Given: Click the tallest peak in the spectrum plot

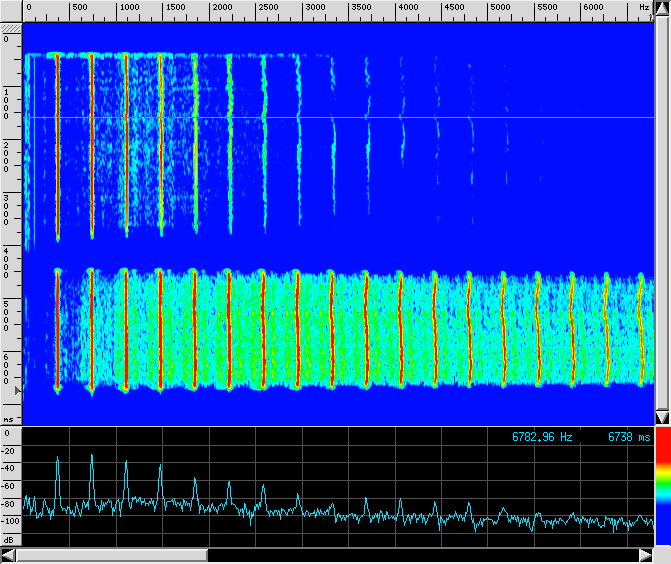Looking at the screenshot, I should (92, 456).
